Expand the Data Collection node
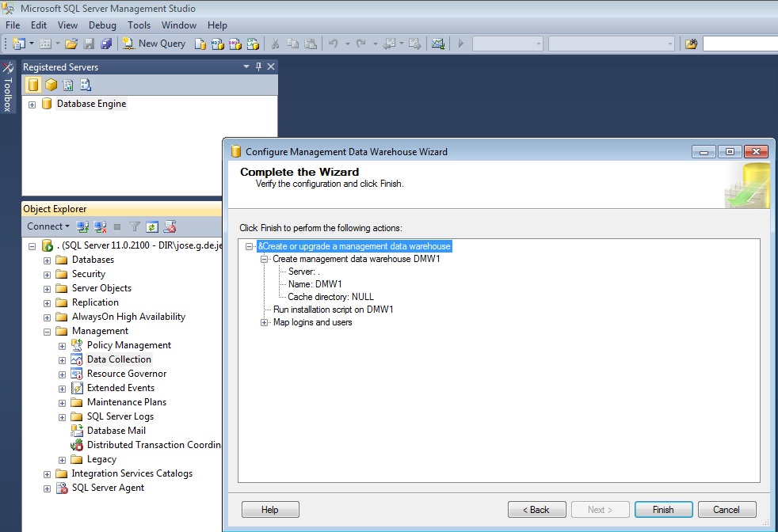This screenshot has width=778, height=532. (62, 360)
